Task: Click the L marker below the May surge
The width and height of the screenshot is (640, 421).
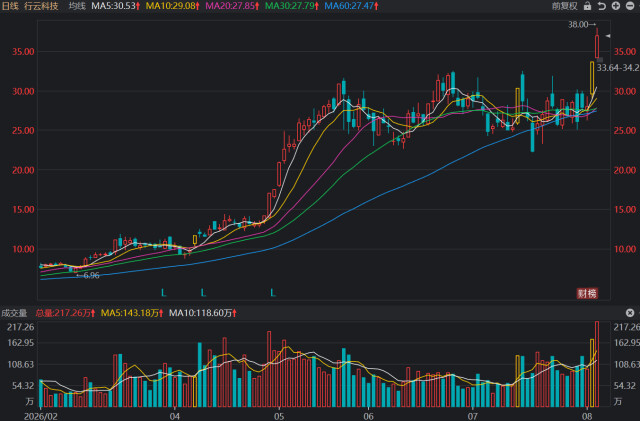Action: coord(273,293)
